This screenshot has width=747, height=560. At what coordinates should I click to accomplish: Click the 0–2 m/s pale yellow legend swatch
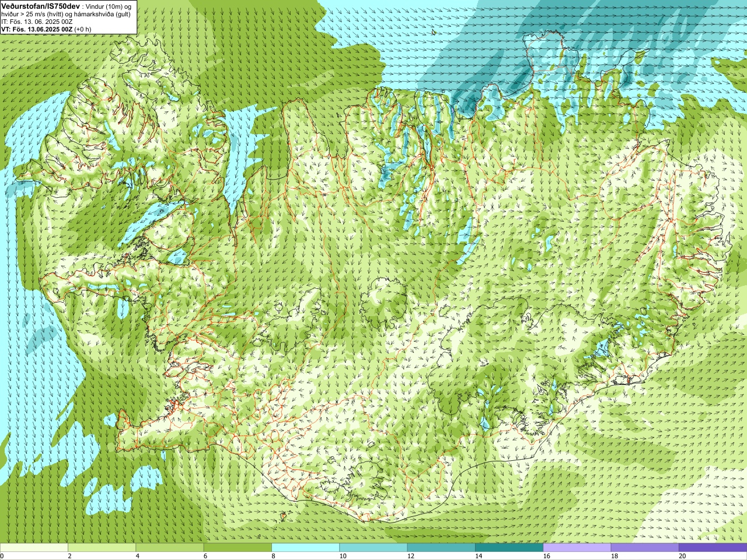[34, 548]
